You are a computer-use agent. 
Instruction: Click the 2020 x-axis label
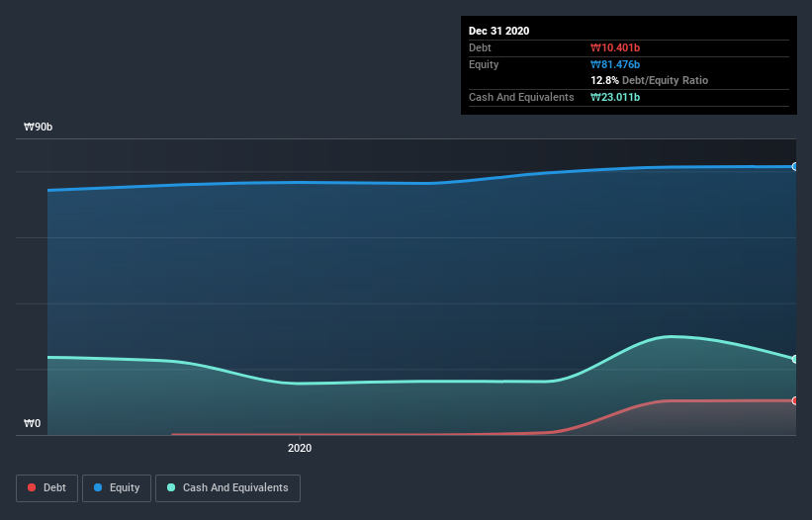(300, 448)
